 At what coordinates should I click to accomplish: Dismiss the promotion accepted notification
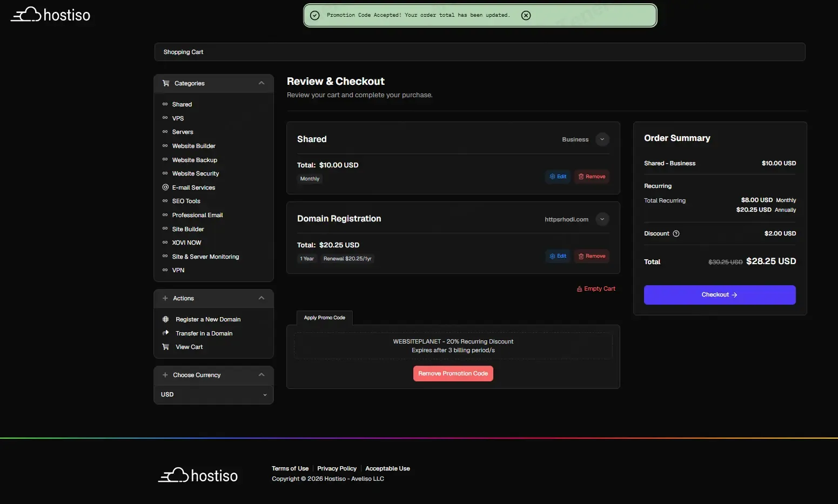(x=526, y=15)
